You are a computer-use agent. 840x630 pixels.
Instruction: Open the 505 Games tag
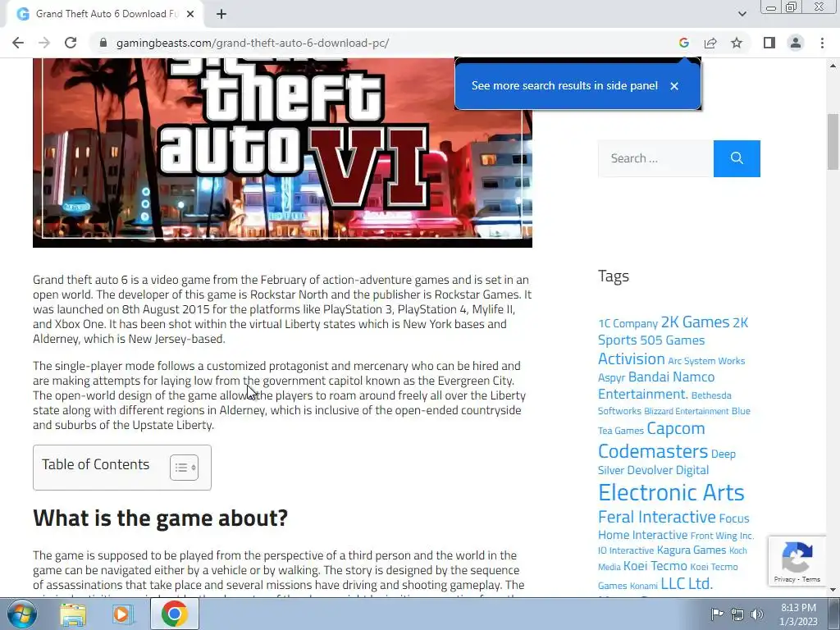[x=673, y=340]
